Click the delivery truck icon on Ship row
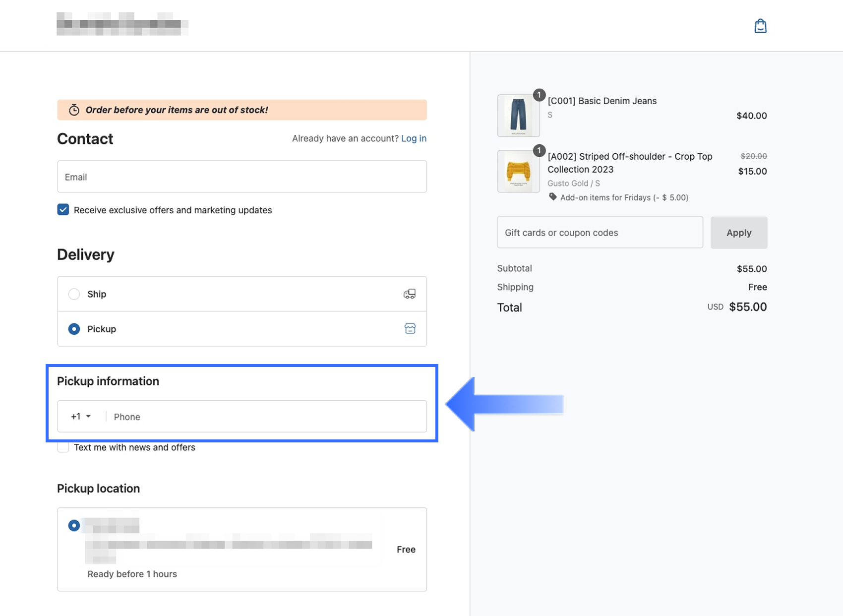The image size is (843, 616). 410,294
